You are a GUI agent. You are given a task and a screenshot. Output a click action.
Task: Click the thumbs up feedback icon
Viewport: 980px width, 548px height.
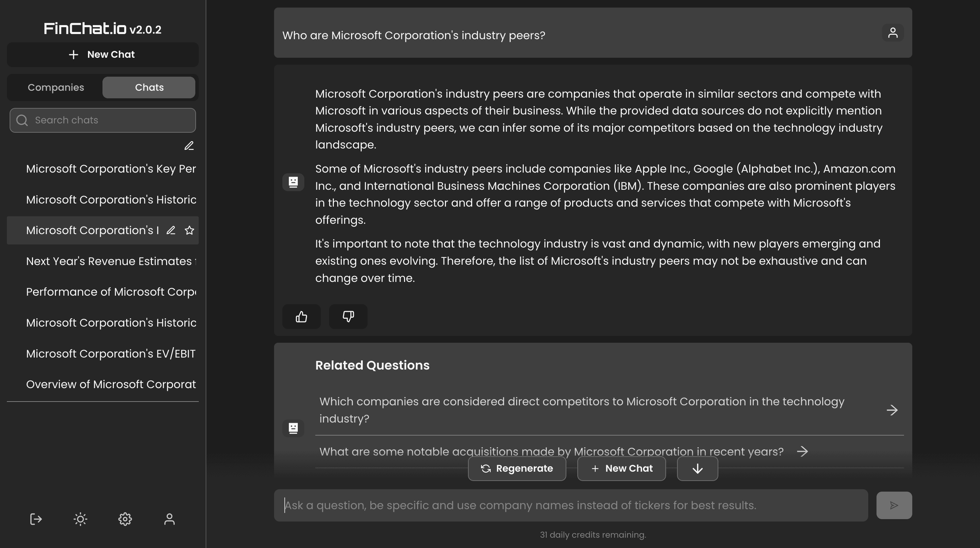point(301,316)
